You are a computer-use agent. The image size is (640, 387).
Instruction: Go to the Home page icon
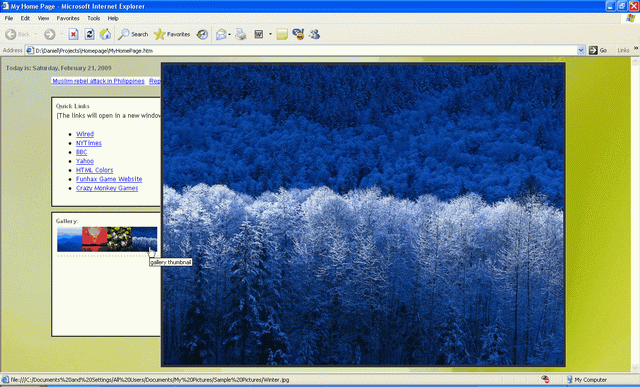coord(105,34)
